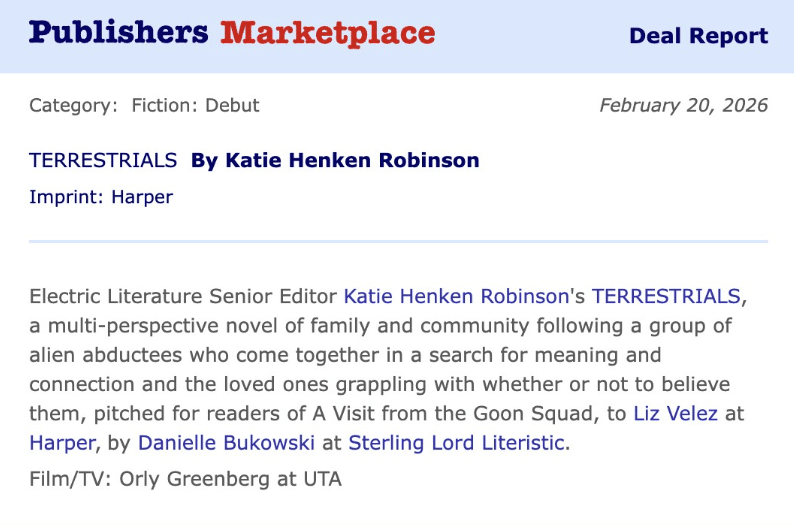Open Katie Henken Robinson link in description
Screen dimensions: 794x526
(455, 297)
